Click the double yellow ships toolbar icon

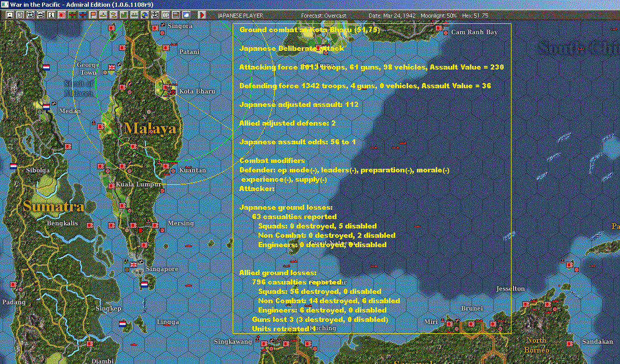(x=114, y=15)
